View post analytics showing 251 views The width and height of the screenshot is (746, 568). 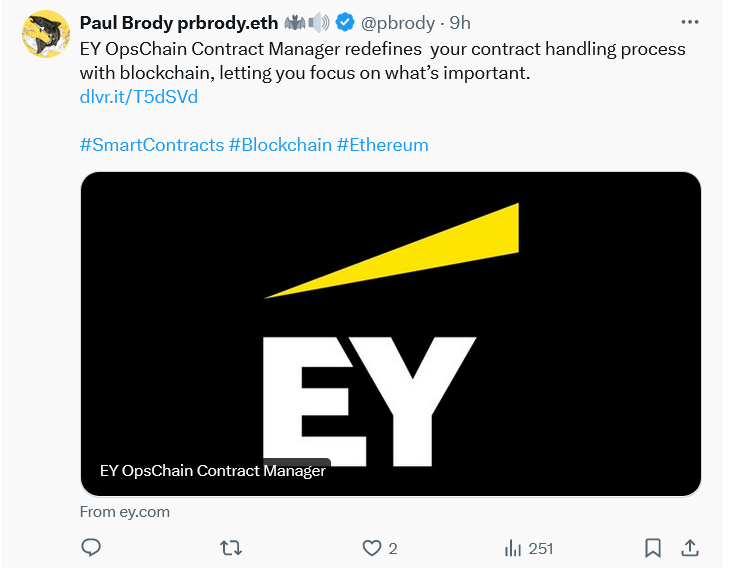click(x=529, y=548)
